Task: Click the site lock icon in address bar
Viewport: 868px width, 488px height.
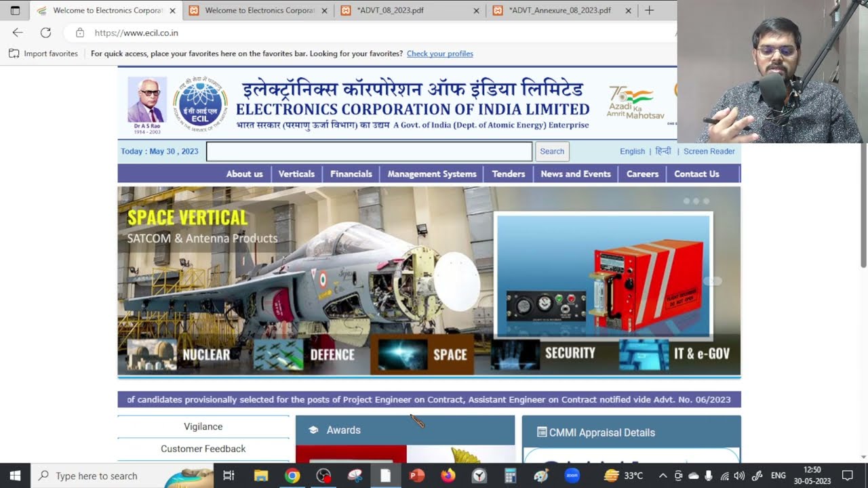Action: (x=80, y=33)
